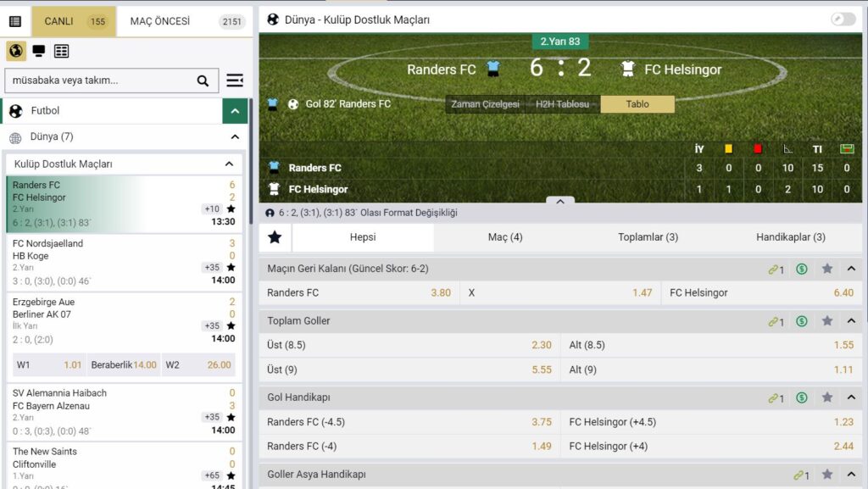868x489 pixels.
Task: Pick W1 odds 1.01 for Erzgebirge Aue
Action: click(48, 365)
